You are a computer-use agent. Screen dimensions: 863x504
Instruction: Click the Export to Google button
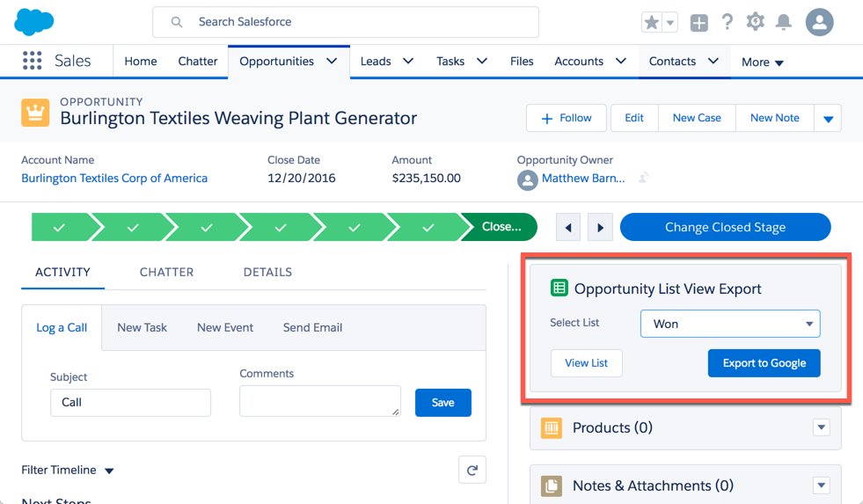pyautogui.click(x=764, y=363)
